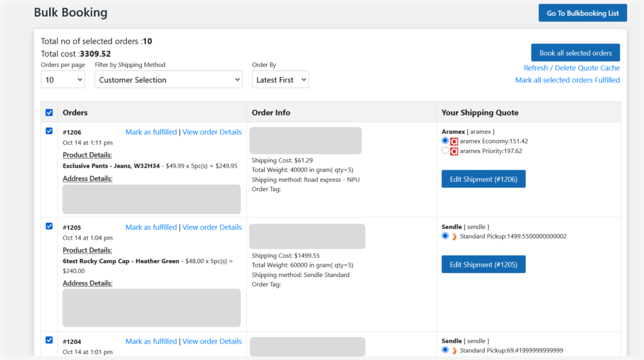Viewport: 644px width, 360px height.
Task: Click the Sendle icon for order #1204
Action: coord(454,351)
